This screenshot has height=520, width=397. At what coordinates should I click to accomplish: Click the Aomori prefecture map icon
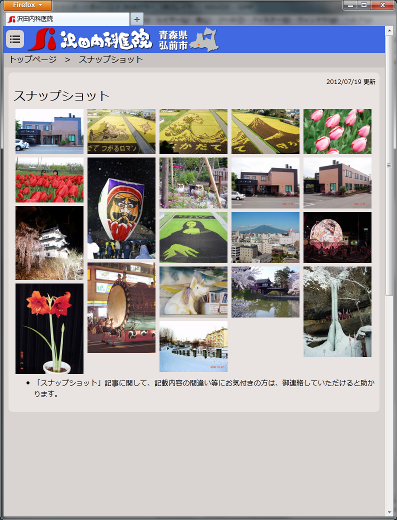pyautogui.click(x=205, y=40)
